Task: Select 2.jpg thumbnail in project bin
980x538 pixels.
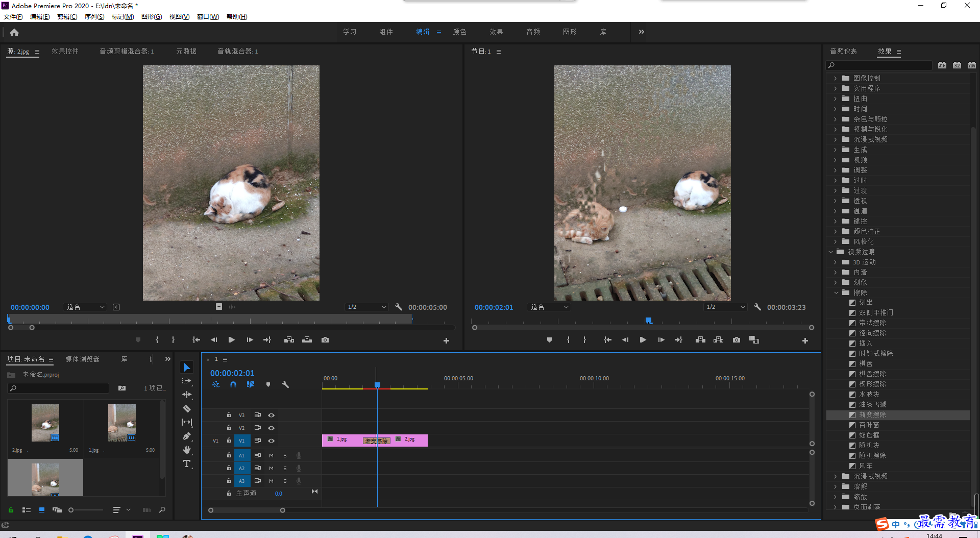Action: coord(45,423)
